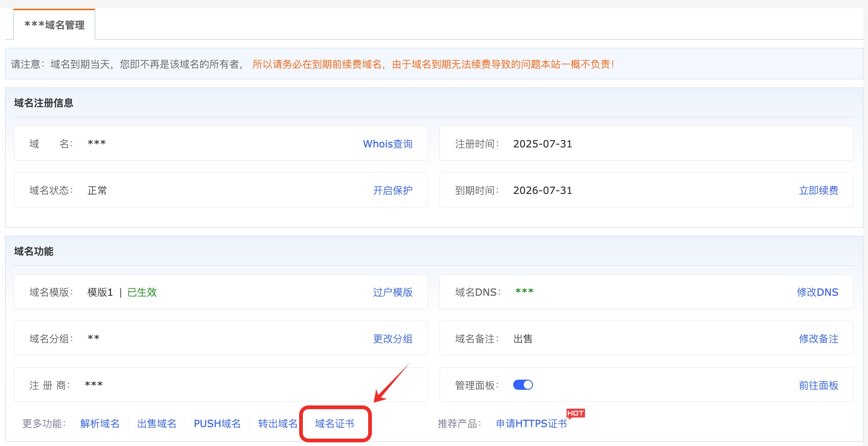Click the Whois查询 link
Viewport: 868px width, 446px height.
pos(388,144)
